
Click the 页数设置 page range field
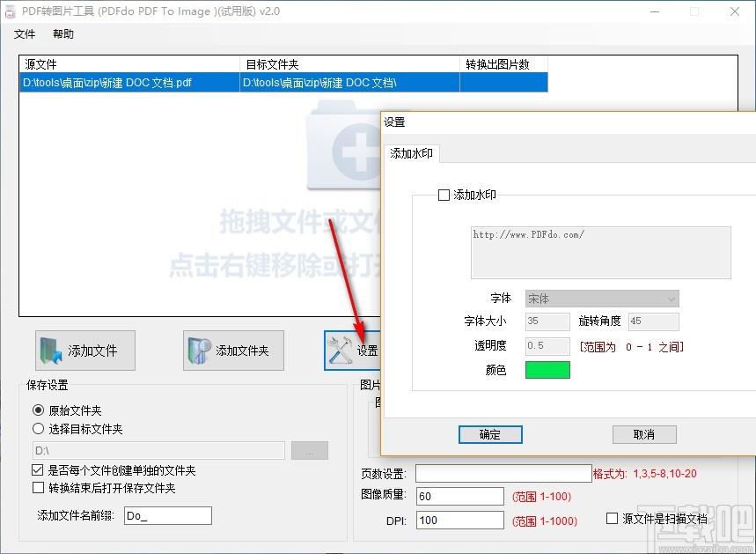pos(503,474)
